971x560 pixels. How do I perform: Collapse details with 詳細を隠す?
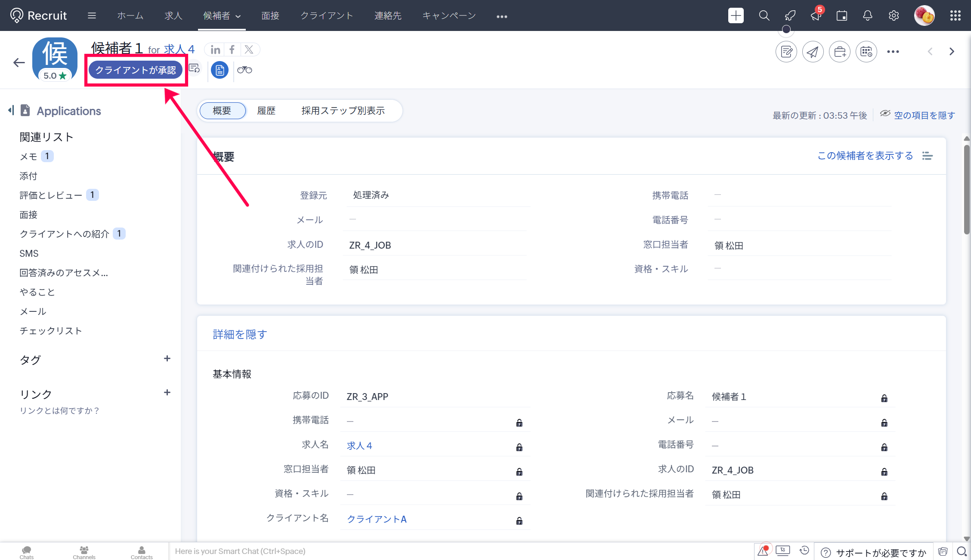pyautogui.click(x=240, y=334)
